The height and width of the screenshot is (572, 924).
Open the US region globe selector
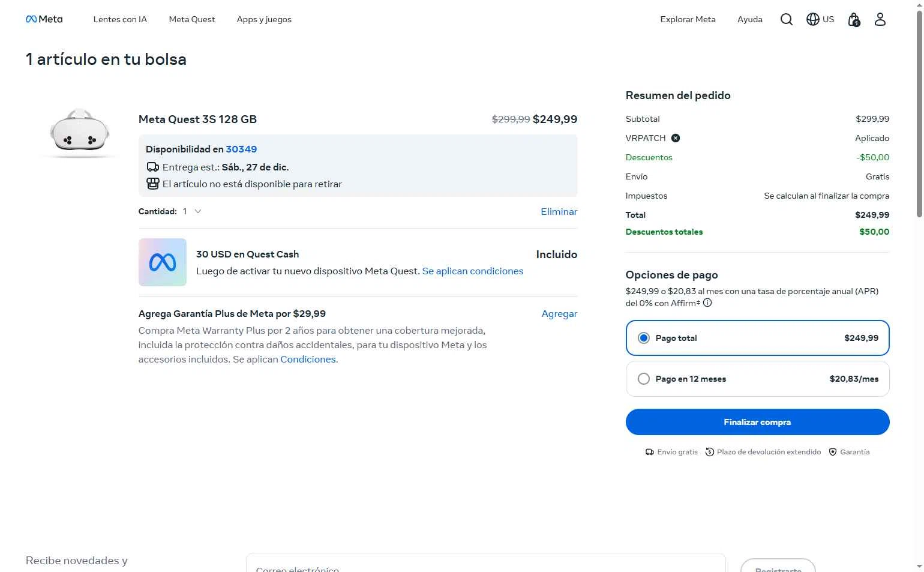point(820,19)
